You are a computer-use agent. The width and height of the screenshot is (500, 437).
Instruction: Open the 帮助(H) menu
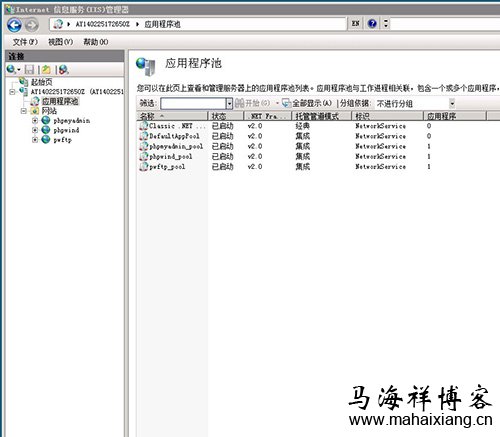coord(96,42)
